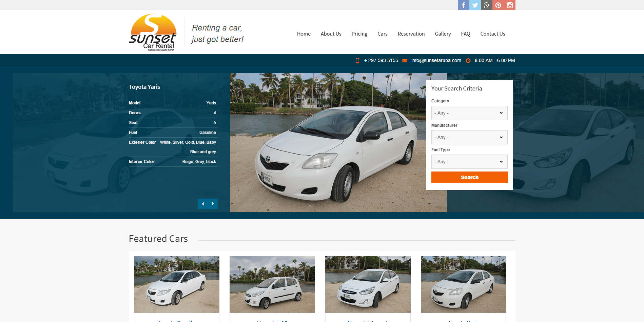Open the Google+ social icon
The height and width of the screenshot is (322, 644).
(x=486, y=5)
